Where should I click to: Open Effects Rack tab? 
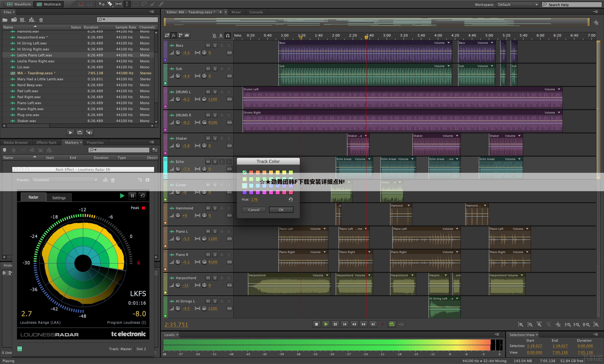(x=46, y=142)
